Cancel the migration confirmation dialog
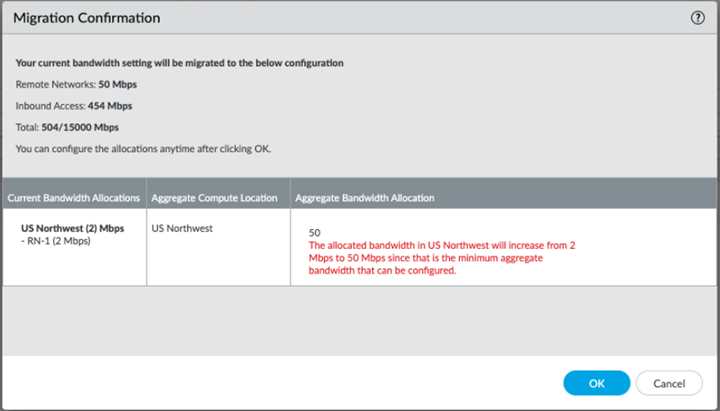This screenshot has width=720, height=411. pos(668,383)
